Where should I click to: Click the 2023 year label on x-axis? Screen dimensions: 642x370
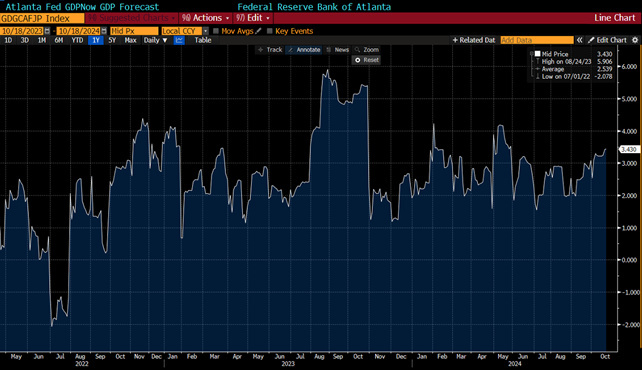pos(288,364)
